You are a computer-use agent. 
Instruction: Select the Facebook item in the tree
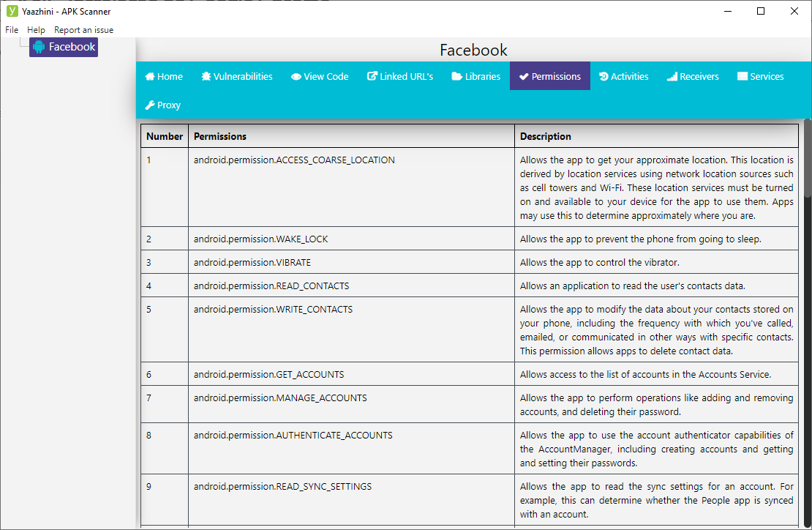click(x=64, y=47)
